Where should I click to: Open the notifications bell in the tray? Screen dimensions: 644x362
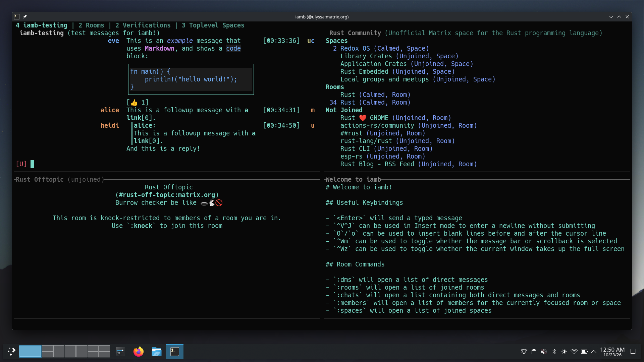(524, 352)
